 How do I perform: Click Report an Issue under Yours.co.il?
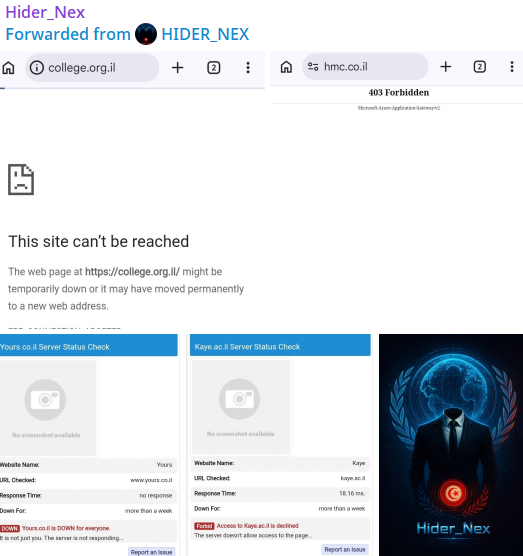(x=151, y=552)
